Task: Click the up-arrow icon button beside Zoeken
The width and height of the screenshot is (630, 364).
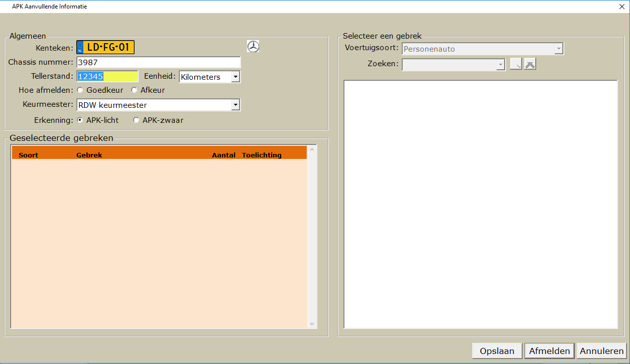Action: click(530, 64)
